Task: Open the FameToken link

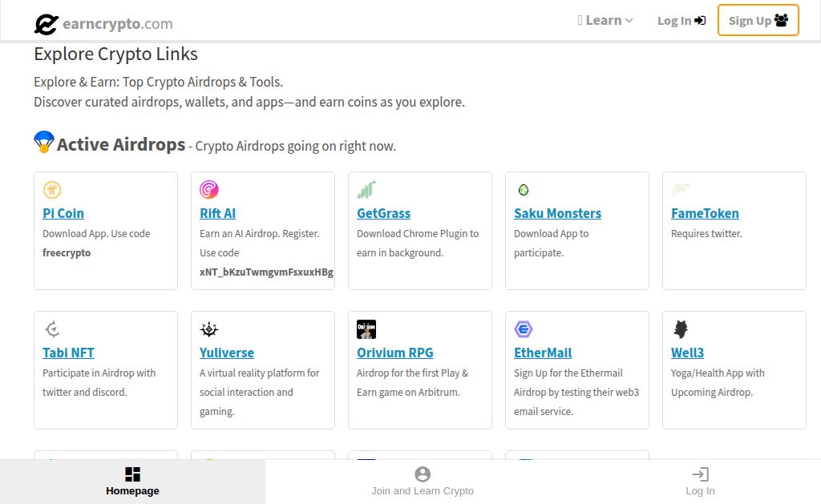Action: pyautogui.click(x=706, y=213)
